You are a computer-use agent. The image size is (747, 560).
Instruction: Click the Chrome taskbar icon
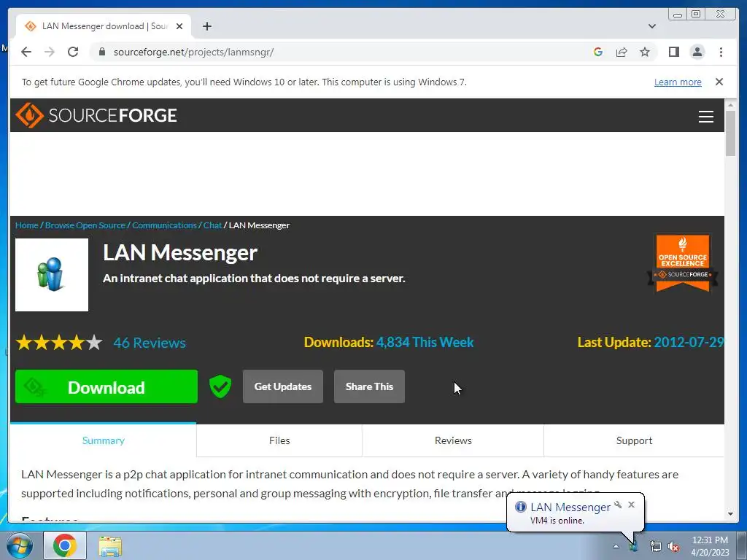point(65,545)
